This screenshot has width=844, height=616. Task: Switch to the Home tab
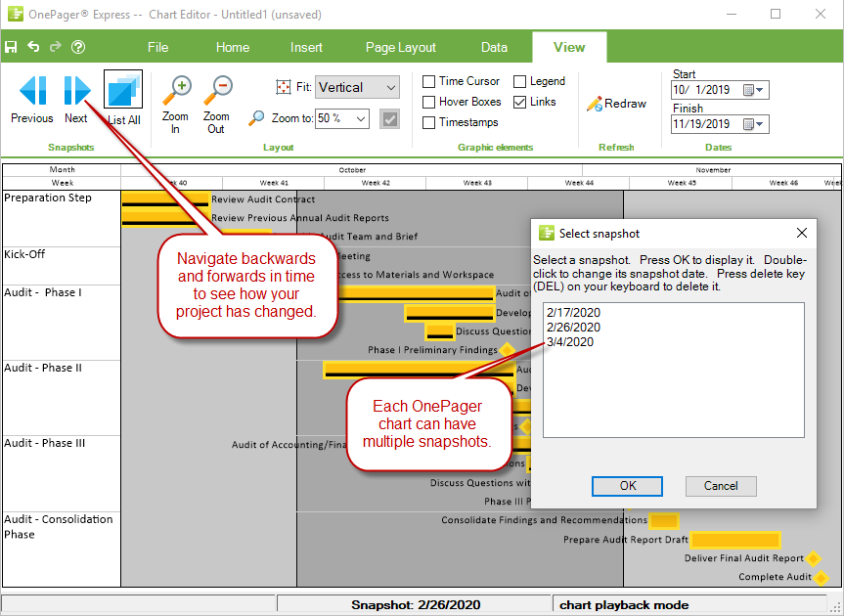pyautogui.click(x=233, y=47)
